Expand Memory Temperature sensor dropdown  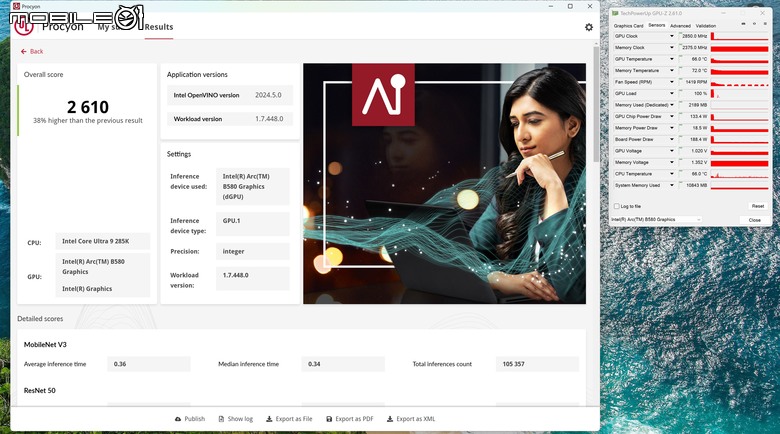point(672,71)
